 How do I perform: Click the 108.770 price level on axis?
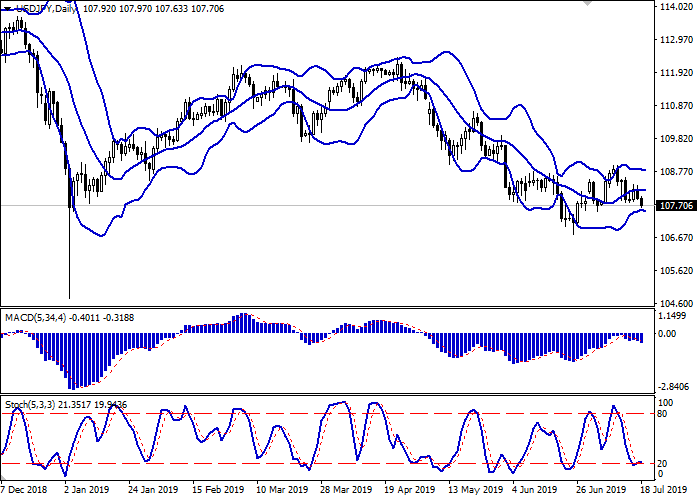677,172
